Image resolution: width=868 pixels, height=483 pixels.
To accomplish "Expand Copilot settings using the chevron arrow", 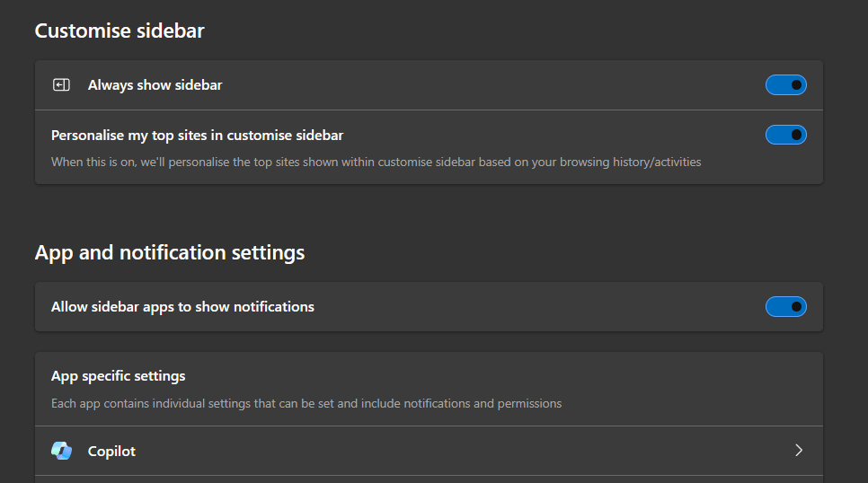I will point(799,451).
